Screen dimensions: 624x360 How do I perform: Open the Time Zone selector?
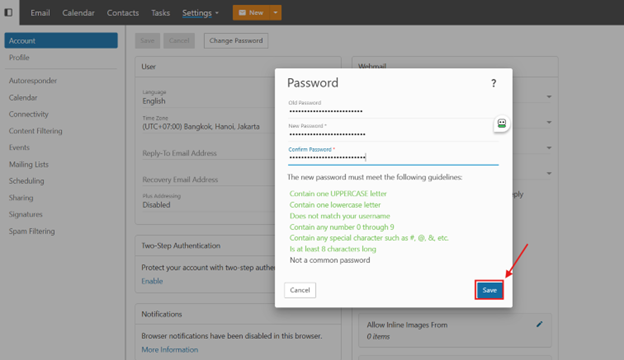tap(209, 123)
